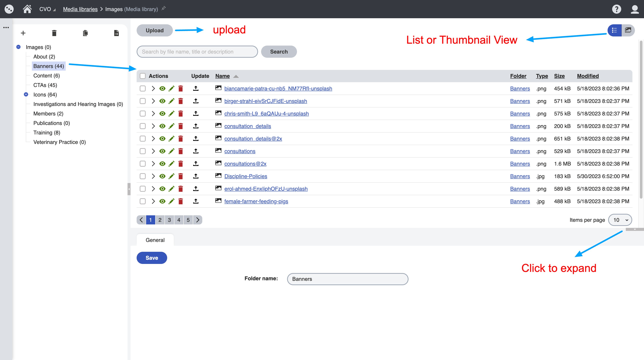
Task: Delete the Discipline-Policies file with red trash icon
Action: [x=180, y=176]
